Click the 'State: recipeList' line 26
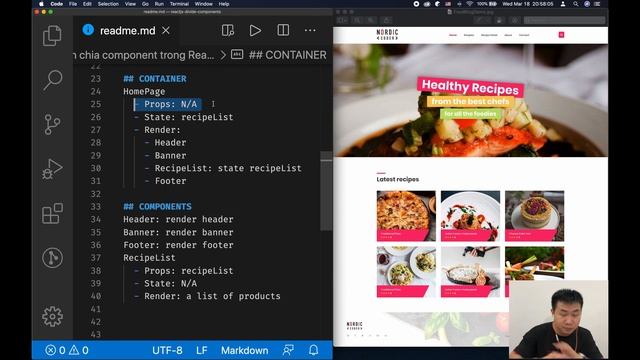The width and height of the screenshot is (640, 360). [189, 117]
